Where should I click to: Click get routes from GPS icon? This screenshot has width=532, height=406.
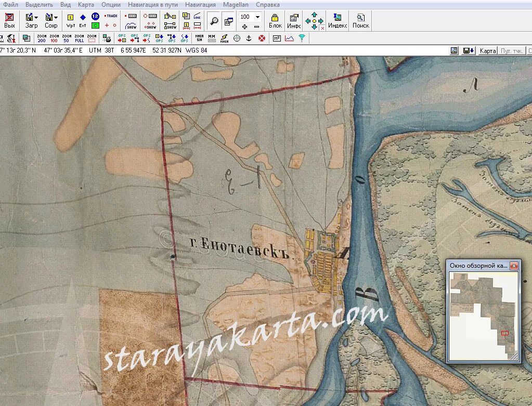click(172, 38)
